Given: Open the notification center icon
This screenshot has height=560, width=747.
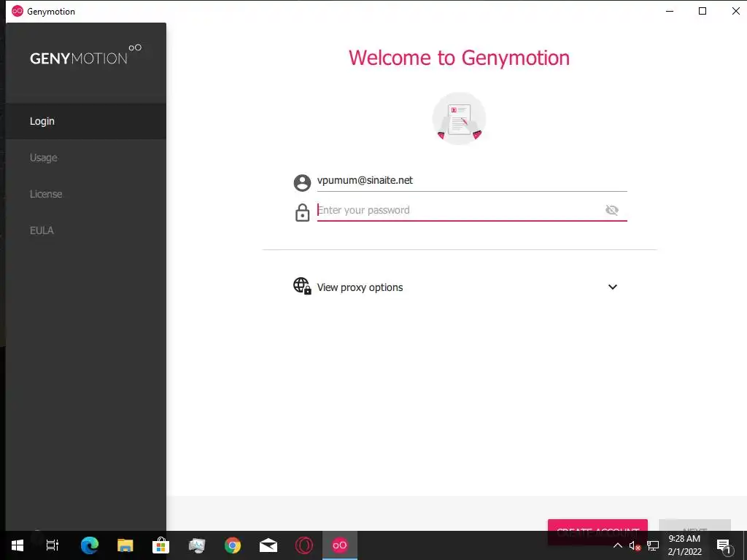Looking at the screenshot, I should coord(724,545).
